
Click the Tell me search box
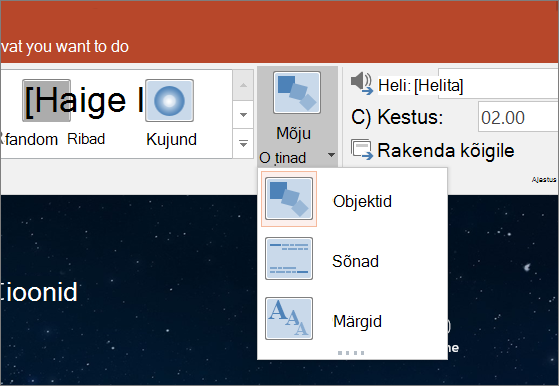tap(65, 47)
